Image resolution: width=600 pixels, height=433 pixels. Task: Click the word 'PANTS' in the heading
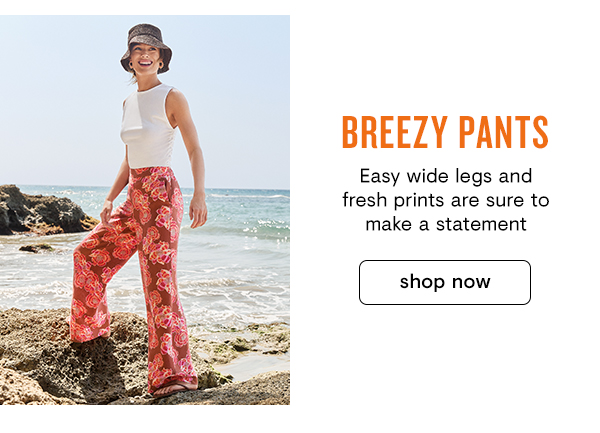pos(504,132)
